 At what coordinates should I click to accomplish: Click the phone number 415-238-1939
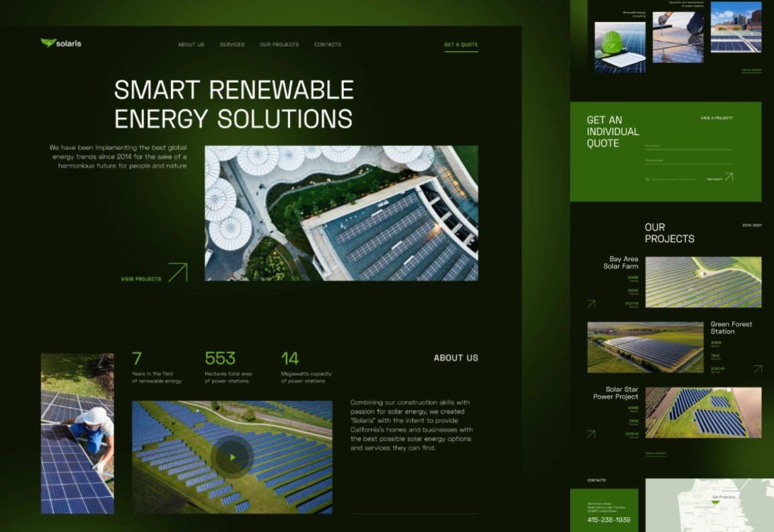pos(608,520)
